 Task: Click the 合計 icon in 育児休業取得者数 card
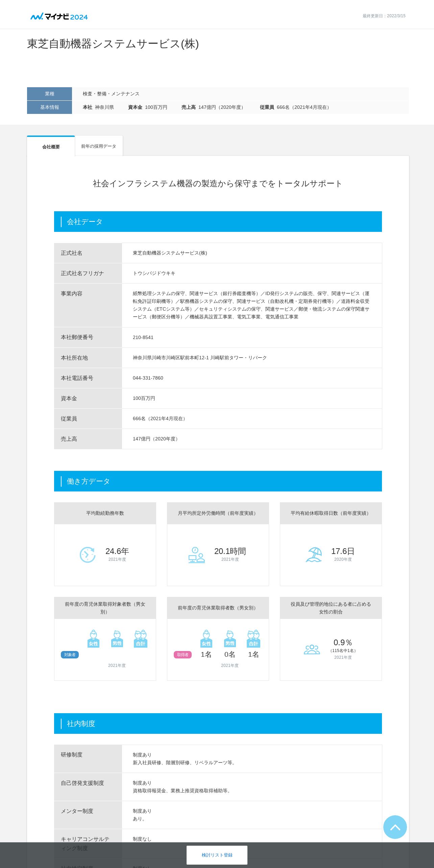(254, 638)
